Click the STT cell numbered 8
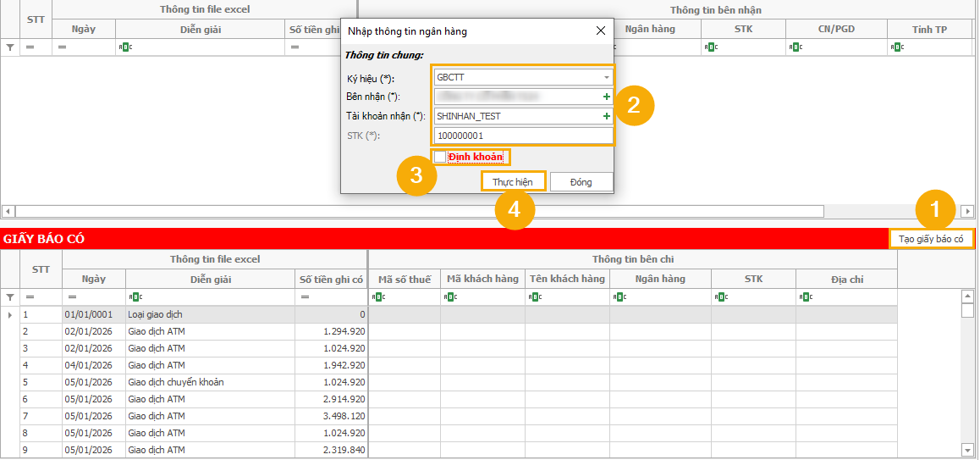The width and height of the screenshot is (980, 460). pyautogui.click(x=41, y=432)
